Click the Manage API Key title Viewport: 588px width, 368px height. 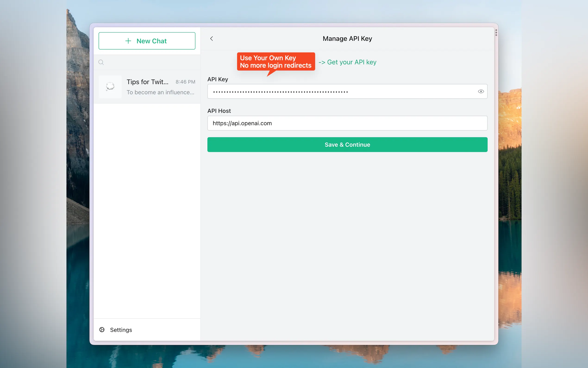(347, 38)
